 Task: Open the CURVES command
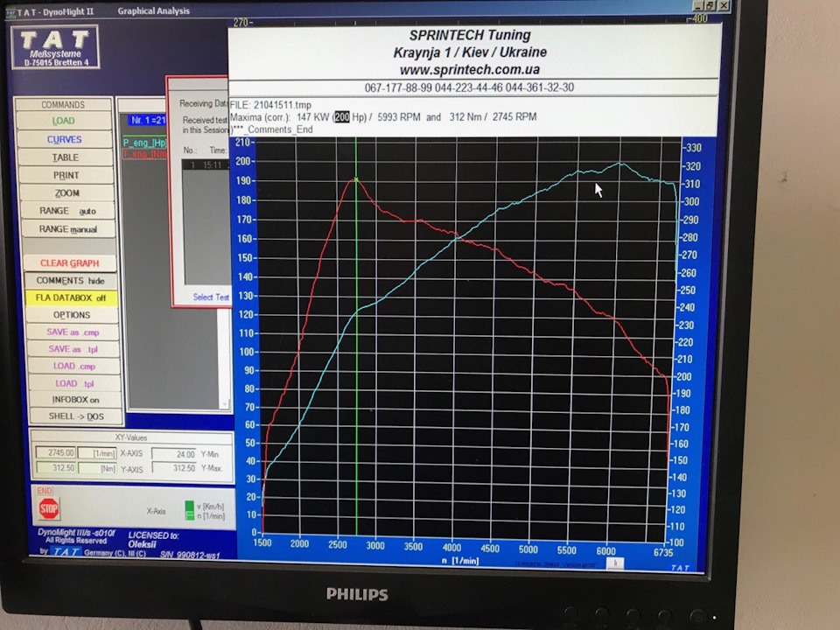(64, 139)
